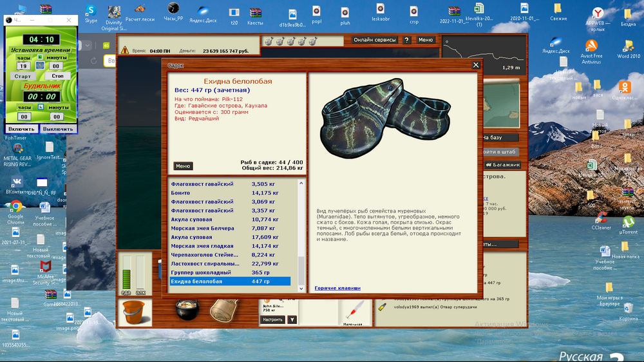Click the Skype desktop icon
The width and height of the screenshot is (644, 362).
tap(91, 14)
